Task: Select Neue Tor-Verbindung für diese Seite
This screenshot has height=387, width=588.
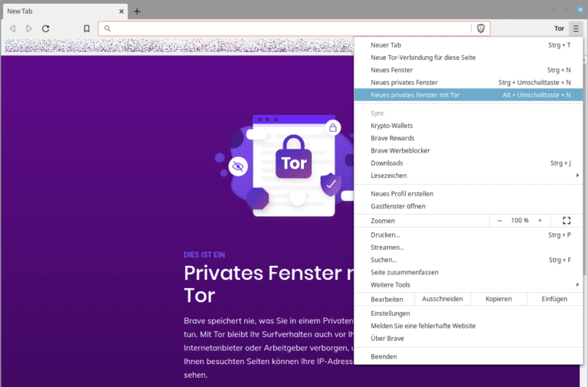Action: pos(469,57)
